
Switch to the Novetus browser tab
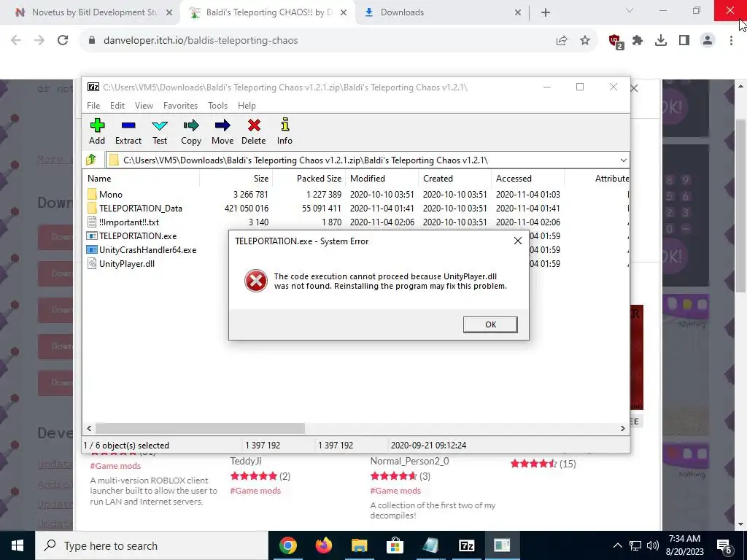pyautogui.click(x=94, y=12)
